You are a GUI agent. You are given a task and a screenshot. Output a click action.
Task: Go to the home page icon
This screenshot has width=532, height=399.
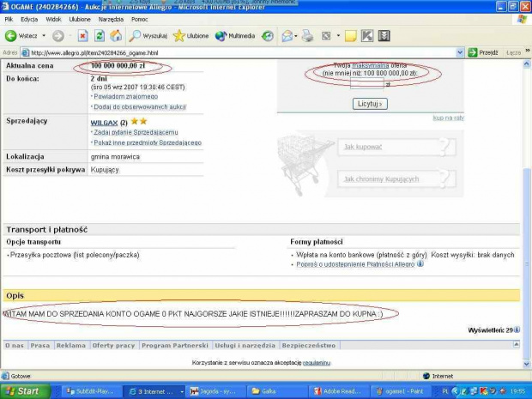coord(116,36)
